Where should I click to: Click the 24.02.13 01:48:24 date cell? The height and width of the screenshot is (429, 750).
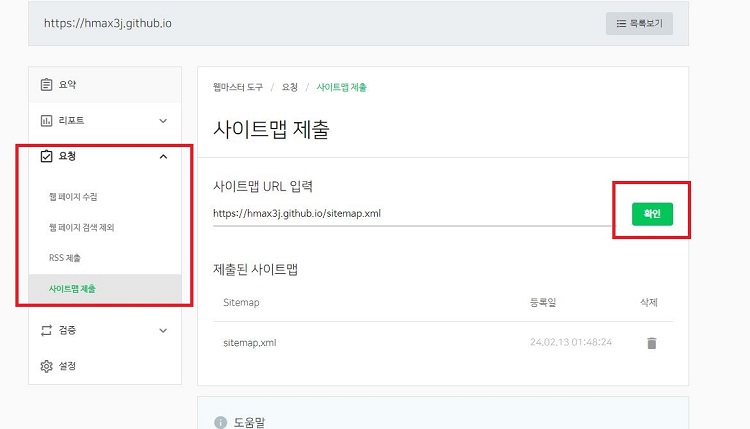point(571,342)
